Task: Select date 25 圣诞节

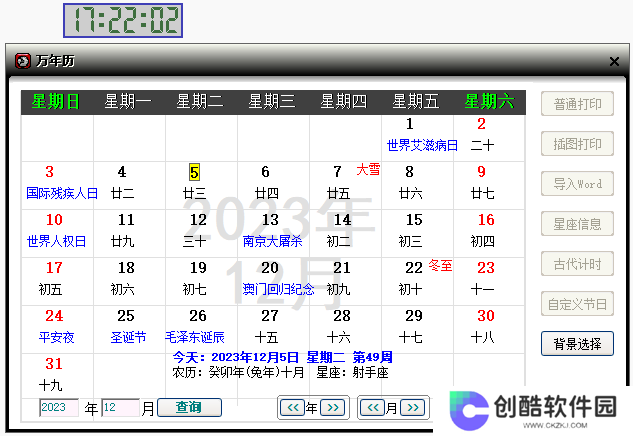Action: coord(129,327)
